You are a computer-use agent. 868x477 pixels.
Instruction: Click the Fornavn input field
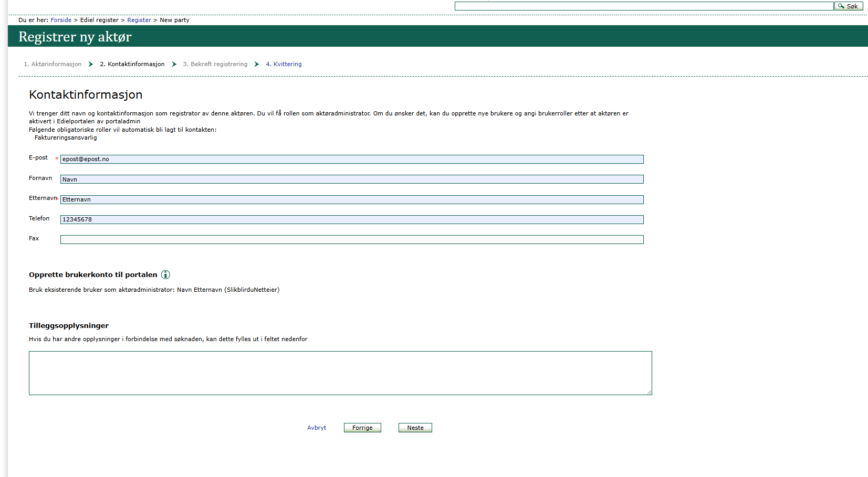pos(352,179)
